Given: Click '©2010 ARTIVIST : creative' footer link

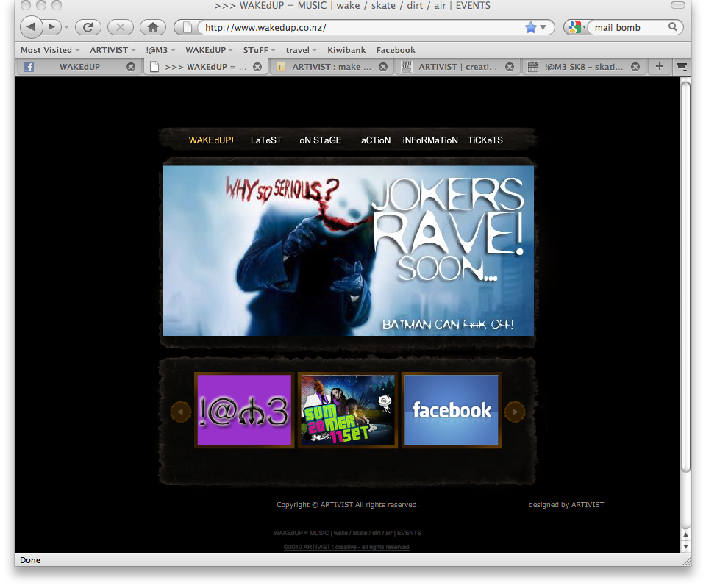Looking at the screenshot, I should click(x=346, y=547).
